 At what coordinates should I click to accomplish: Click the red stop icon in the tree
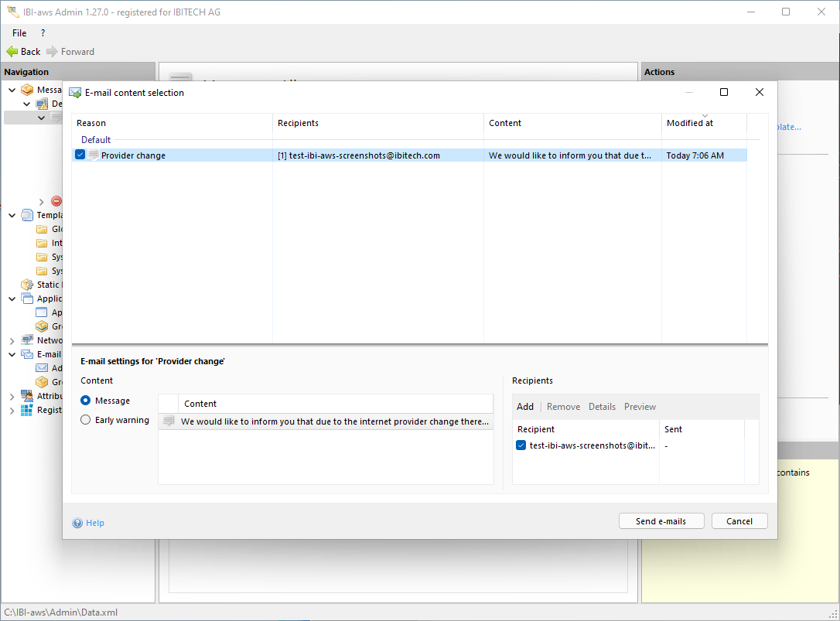click(56, 201)
